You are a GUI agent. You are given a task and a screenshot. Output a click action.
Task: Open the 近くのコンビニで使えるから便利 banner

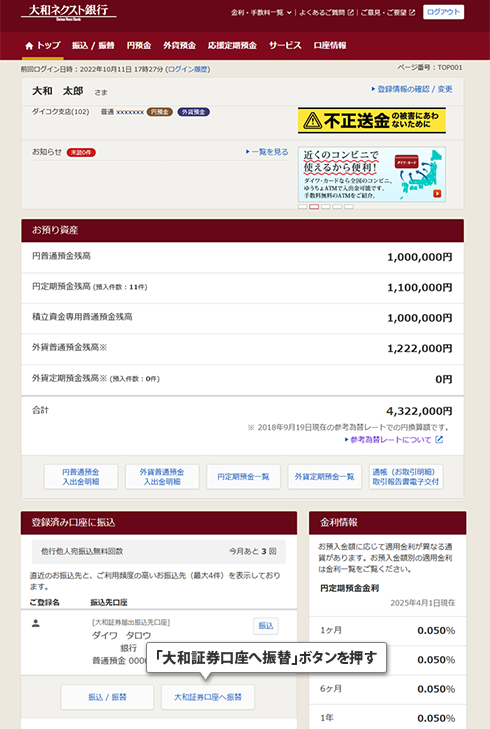[x=372, y=174]
